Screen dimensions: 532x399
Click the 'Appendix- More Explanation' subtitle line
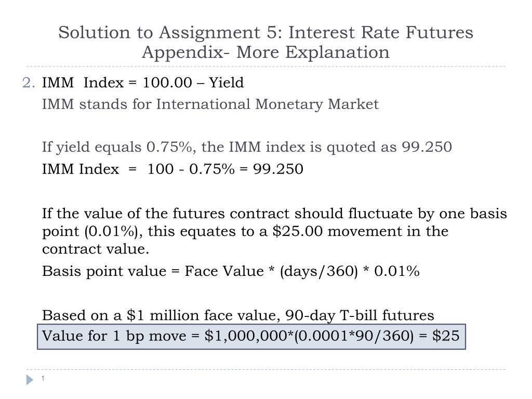(x=265, y=52)
